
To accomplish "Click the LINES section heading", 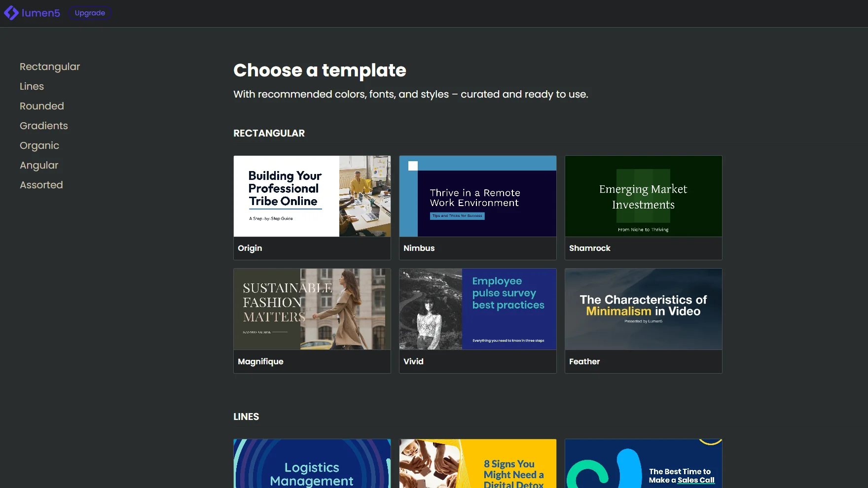I will coord(246,417).
